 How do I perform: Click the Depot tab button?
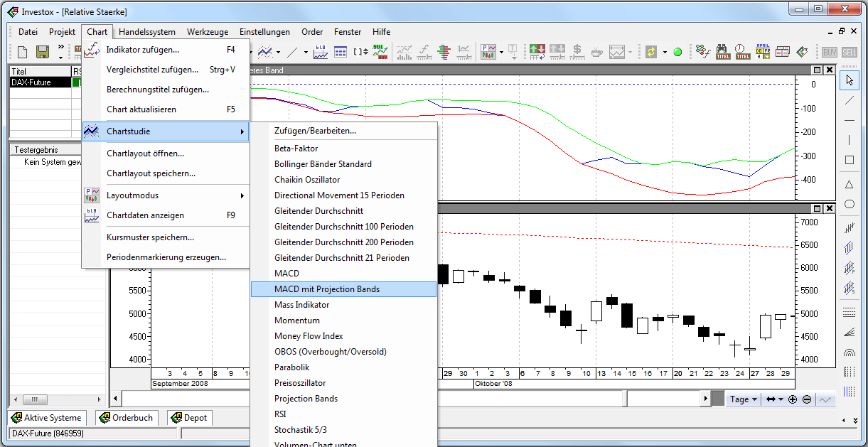coord(189,418)
